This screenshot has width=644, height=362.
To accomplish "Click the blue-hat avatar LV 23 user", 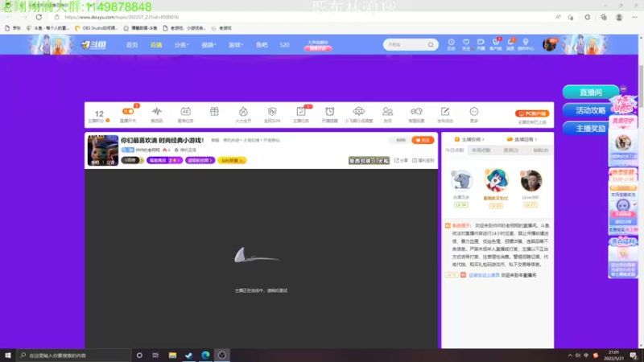I will pyautogui.click(x=496, y=179).
